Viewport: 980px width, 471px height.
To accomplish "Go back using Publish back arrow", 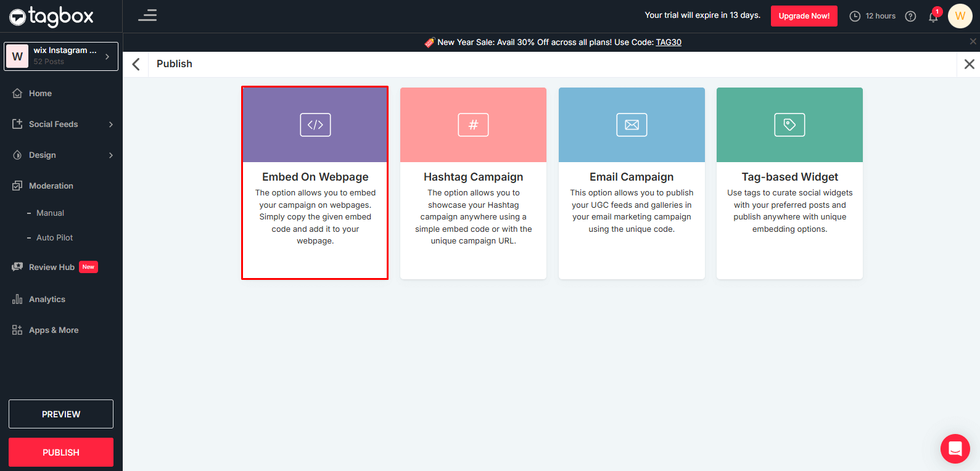I will click(136, 64).
